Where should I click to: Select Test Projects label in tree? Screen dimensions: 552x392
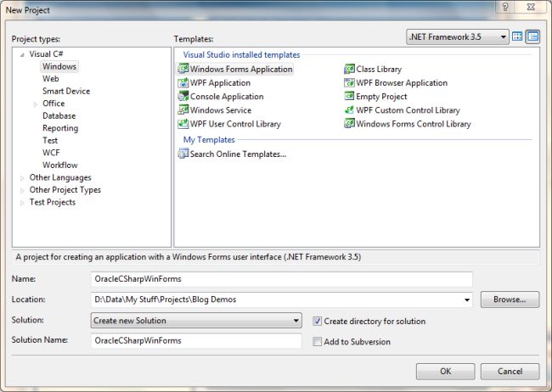click(53, 202)
